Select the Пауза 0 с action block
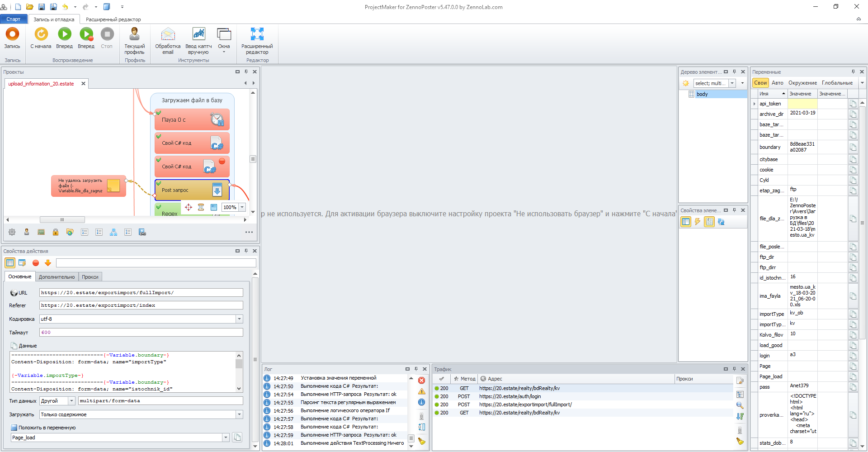 tap(192, 119)
